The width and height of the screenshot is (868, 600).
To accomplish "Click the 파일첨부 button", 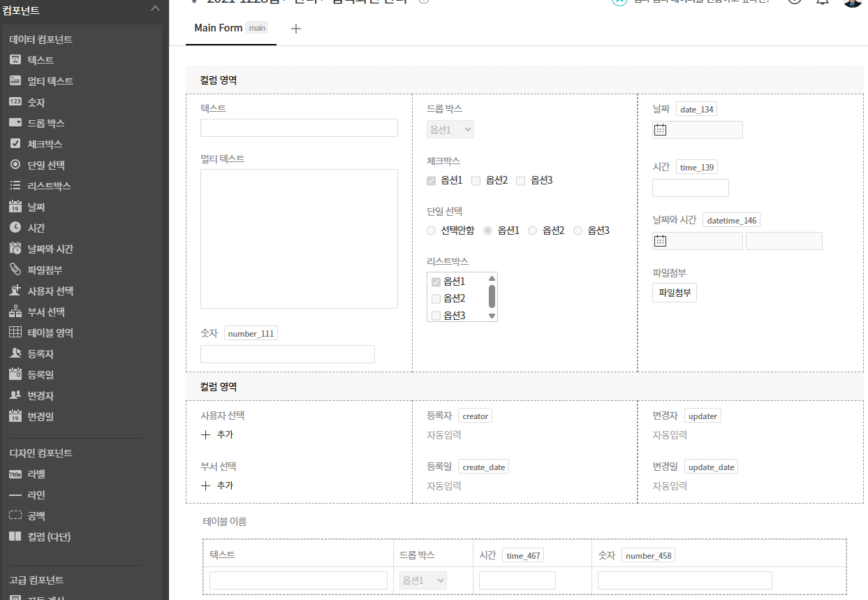I will pos(674,293).
